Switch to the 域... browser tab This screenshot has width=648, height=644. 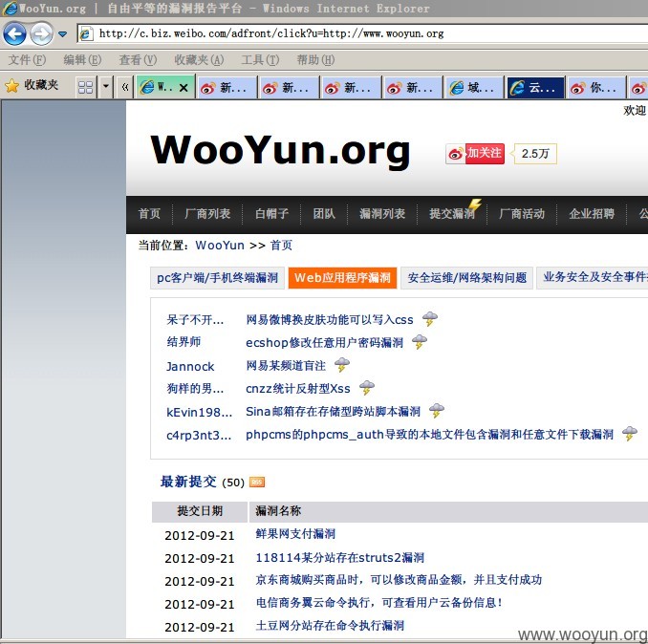coord(474,88)
